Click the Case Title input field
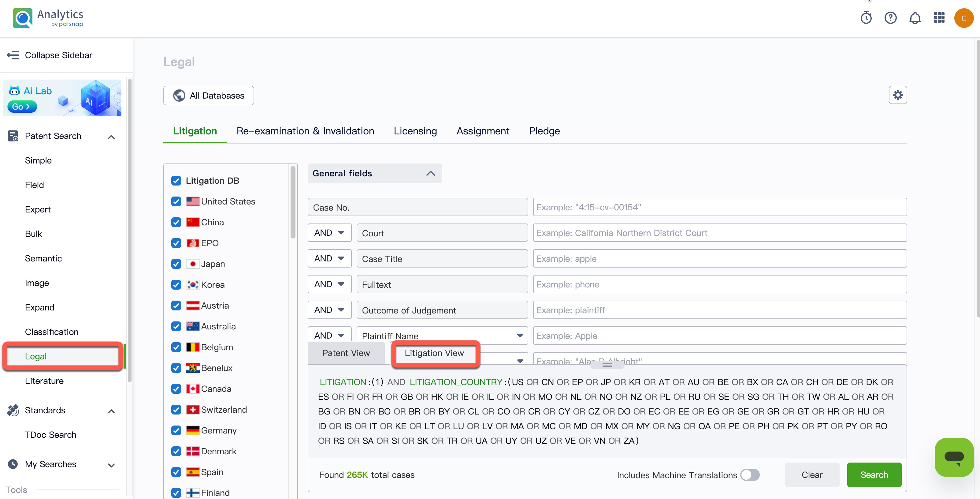 (x=719, y=259)
